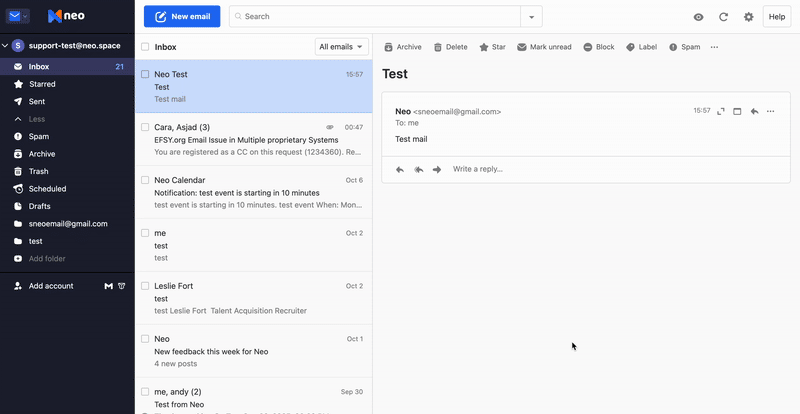Block the sender
The height and width of the screenshot is (414, 800).
(x=599, y=47)
